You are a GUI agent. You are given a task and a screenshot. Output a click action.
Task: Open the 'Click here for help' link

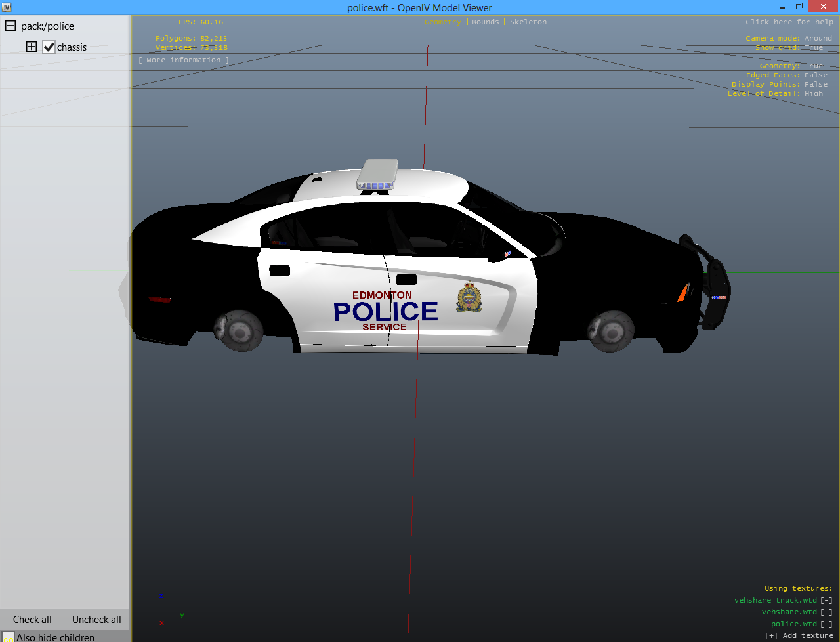tap(789, 22)
